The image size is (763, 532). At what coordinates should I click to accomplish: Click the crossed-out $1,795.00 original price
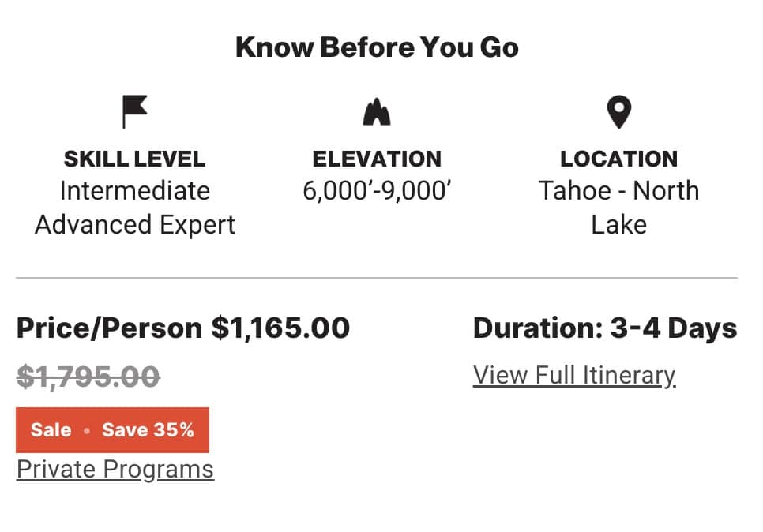click(88, 377)
